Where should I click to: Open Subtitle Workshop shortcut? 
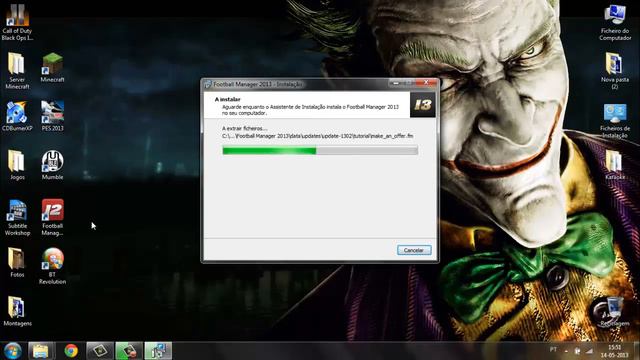[17, 218]
